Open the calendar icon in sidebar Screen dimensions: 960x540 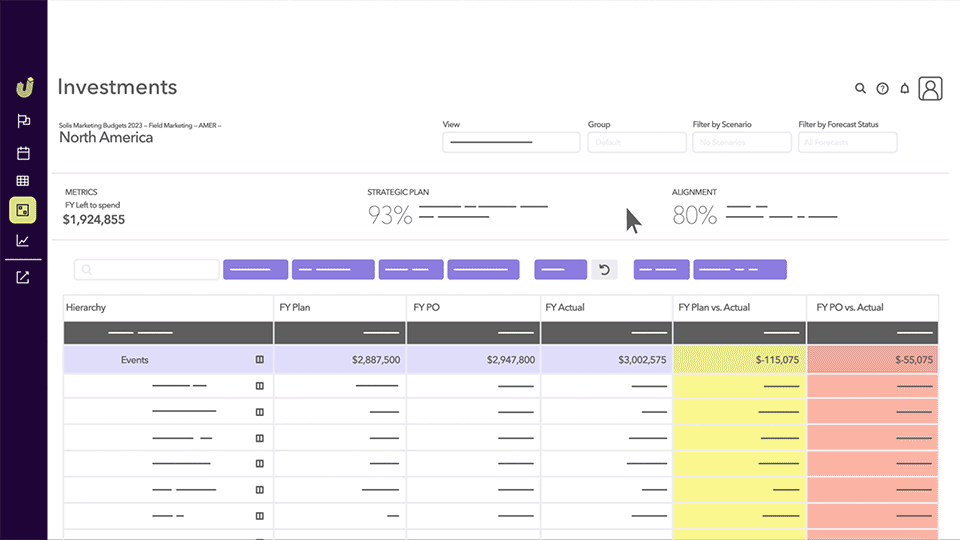coord(23,153)
